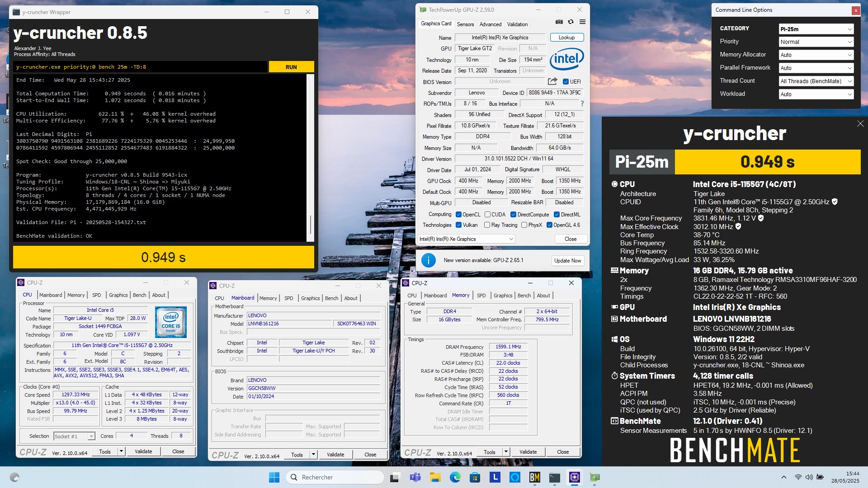This screenshot has width=868, height=488.
Task: Click the Bus Interface question mark help icon
Action: [582, 103]
